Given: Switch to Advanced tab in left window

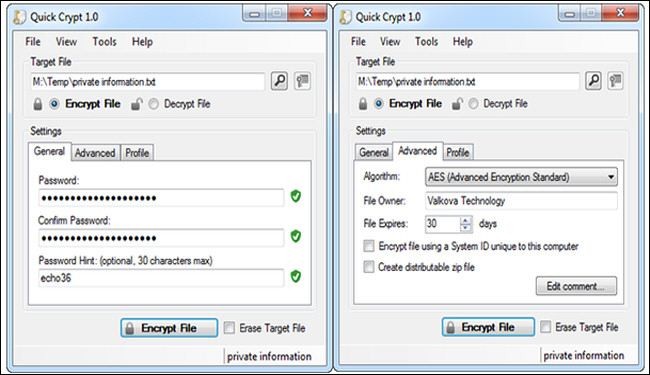Looking at the screenshot, I should tap(95, 153).
